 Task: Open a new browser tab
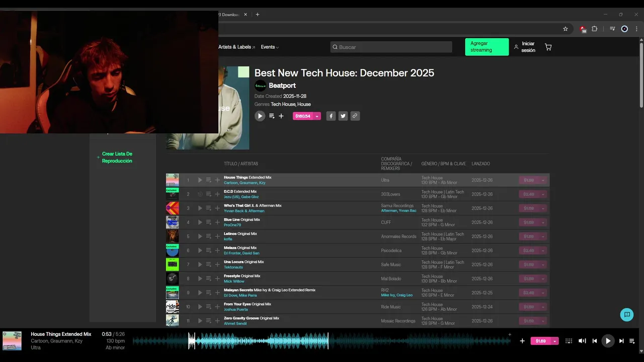click(x=258, y=15)
